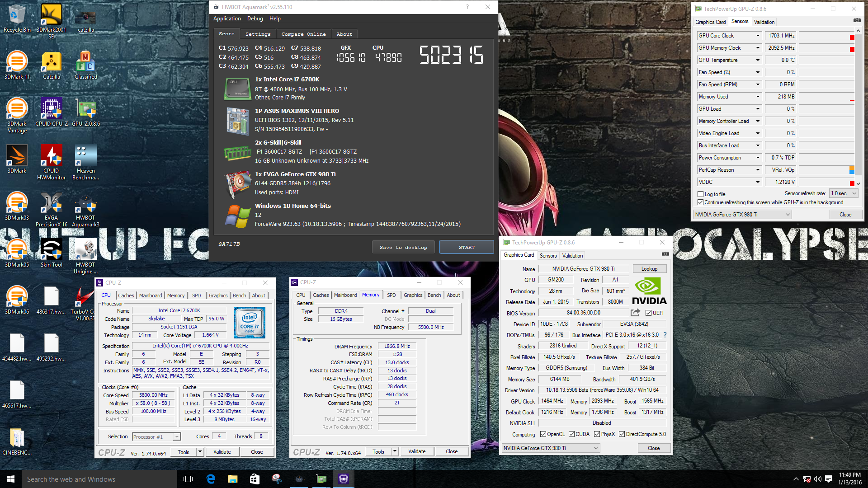Open the Recycle Bin desktop icon
Screen dimensions: 868x488
coord(17,18)
